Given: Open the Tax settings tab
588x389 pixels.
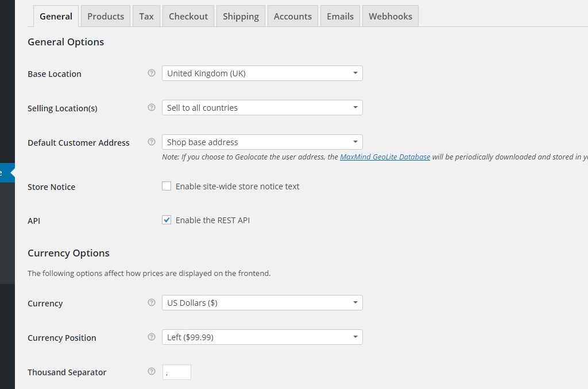Looking at the screenshot, I should pyautogui.click(x=146, y=16).
